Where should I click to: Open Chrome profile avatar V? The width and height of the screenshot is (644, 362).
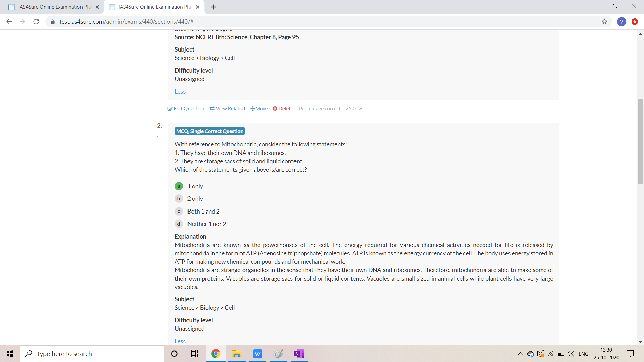click(621, 22)
